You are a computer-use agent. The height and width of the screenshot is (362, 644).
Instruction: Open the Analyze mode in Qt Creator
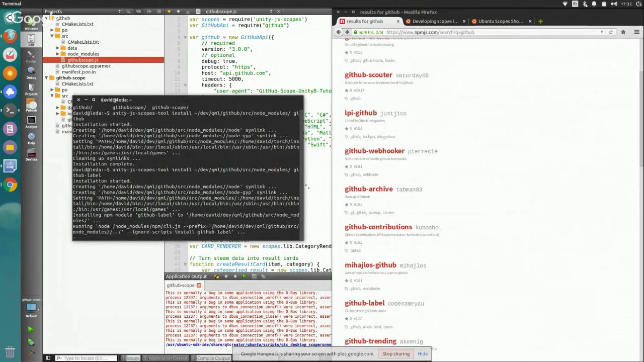(x=31, y=122)
